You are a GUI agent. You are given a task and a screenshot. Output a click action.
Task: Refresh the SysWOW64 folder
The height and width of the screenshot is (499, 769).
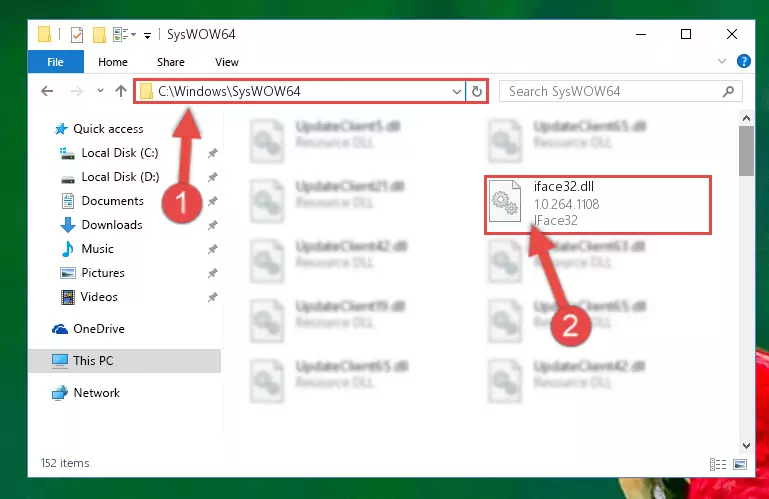pyautogui.click(x=477, y=92)
